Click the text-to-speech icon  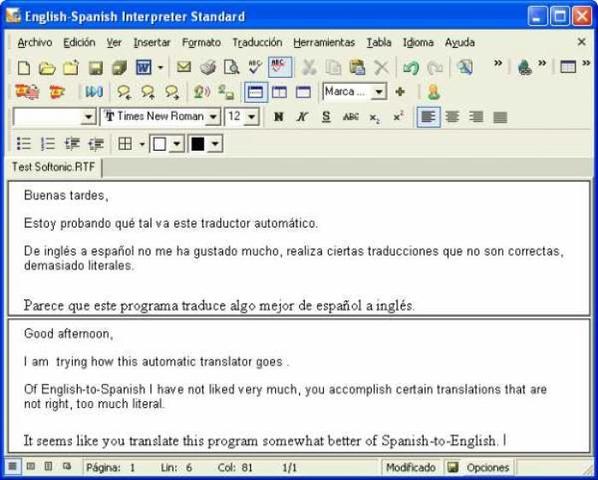[x=202, y=92]
